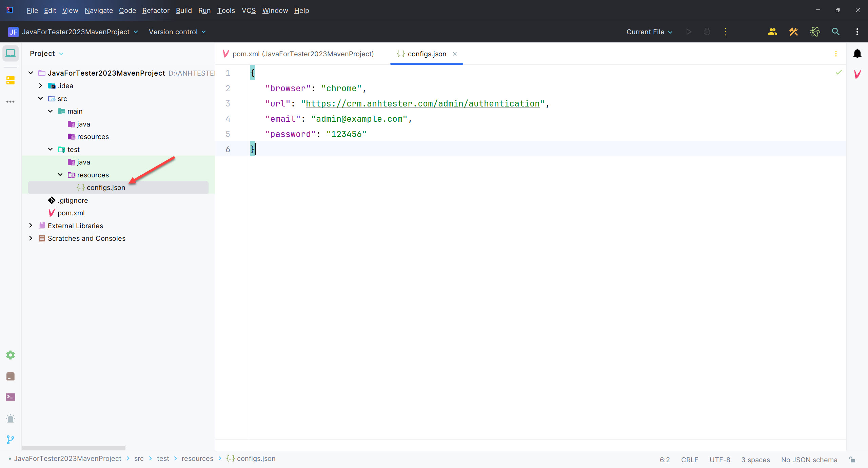Open the Project view dropdown
This screenshot has width=868, height=468.
click(x=46, y=54)
